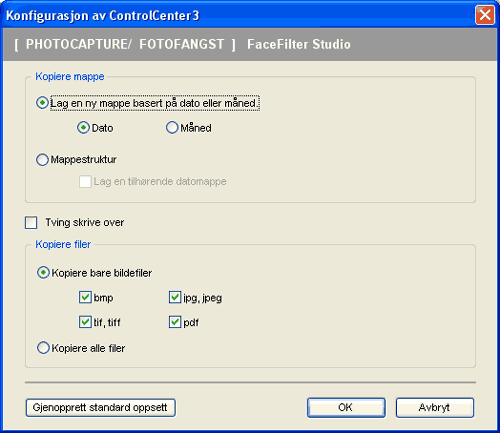500x433 pixels.
Task: Cancel the dialog with Avbryt
Action: coord(435,407)
